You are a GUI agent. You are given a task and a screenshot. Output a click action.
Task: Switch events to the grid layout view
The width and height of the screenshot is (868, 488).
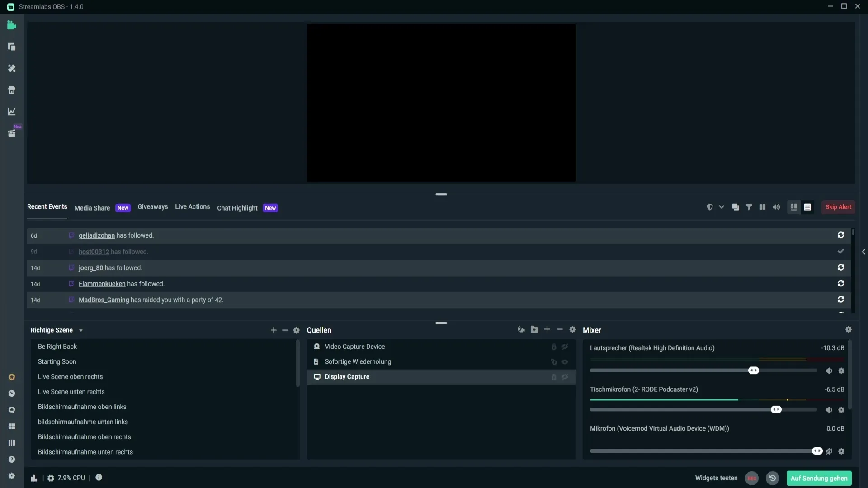(x=794, y=207)
